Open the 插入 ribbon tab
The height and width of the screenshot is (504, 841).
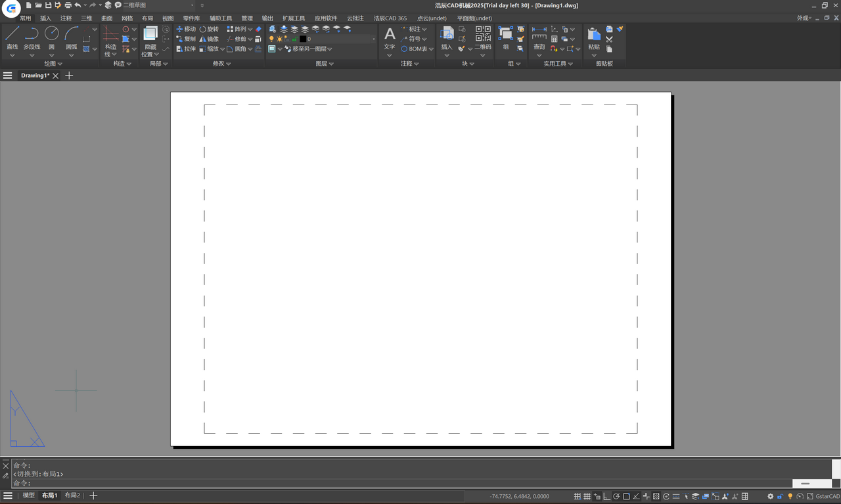[45, 18]
